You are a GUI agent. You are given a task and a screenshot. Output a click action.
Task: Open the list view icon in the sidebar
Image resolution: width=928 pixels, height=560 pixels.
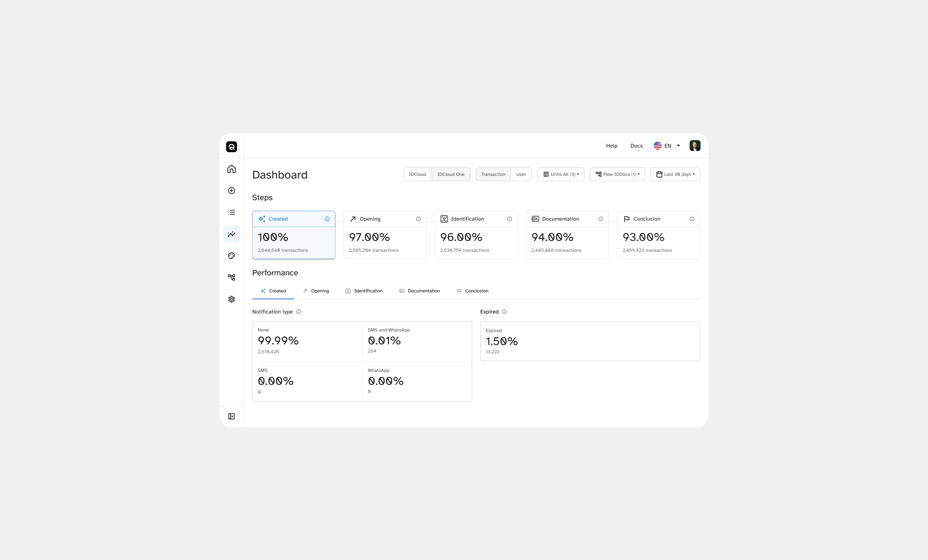(231, 212)
